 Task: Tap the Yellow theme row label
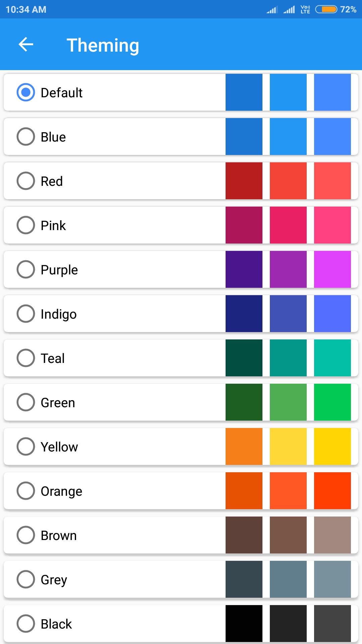point(59,447)
